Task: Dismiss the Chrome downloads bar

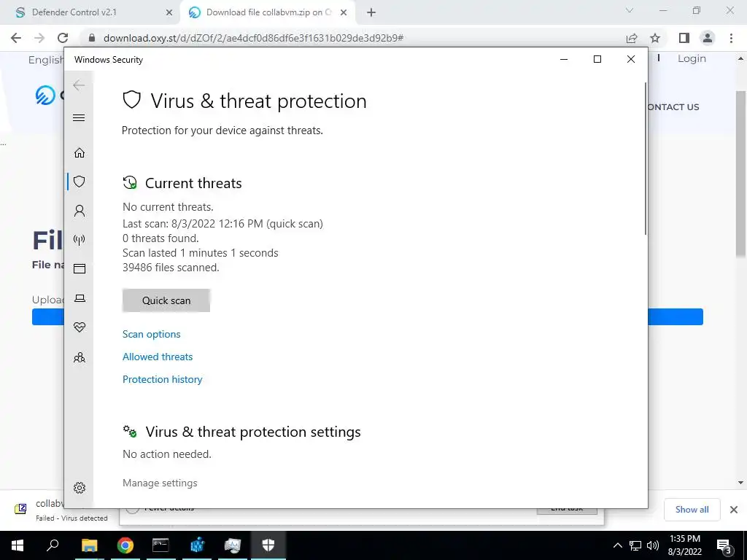Action: (x=734, y=510)
